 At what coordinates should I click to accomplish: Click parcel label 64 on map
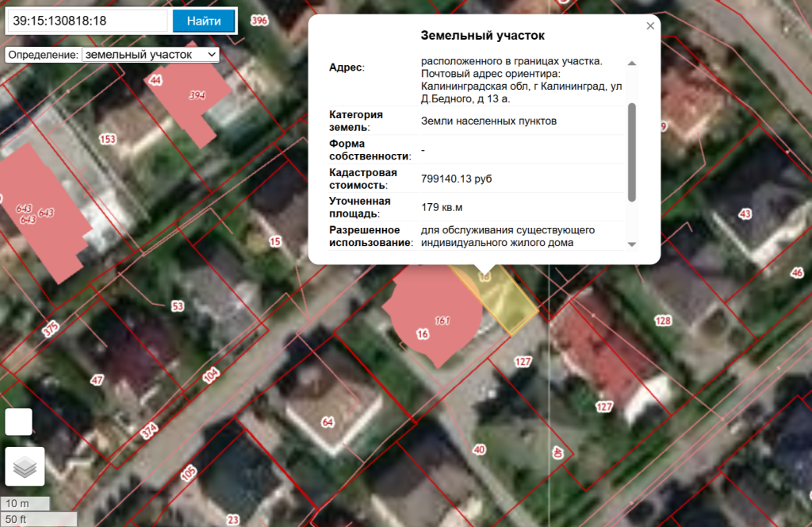327,421
